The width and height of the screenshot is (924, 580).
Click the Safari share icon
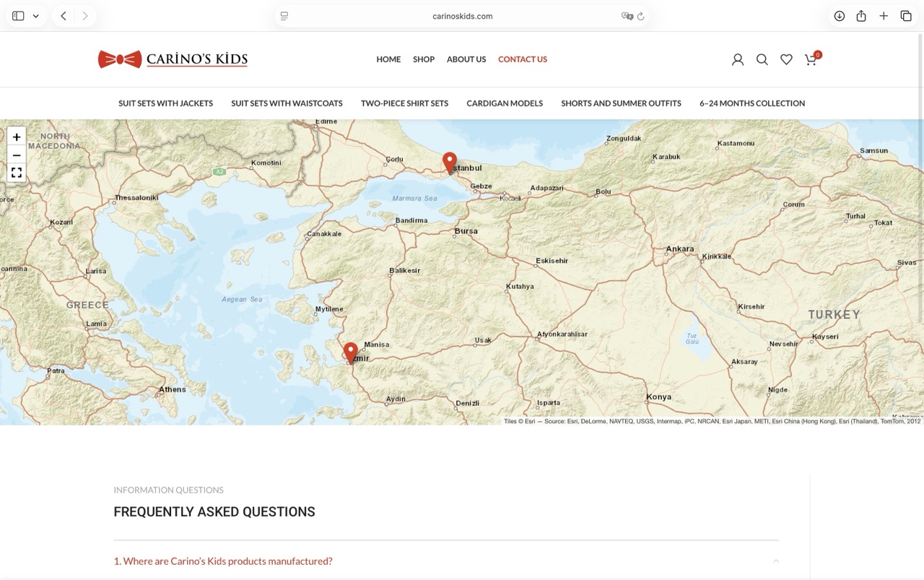tap(861, 16)
